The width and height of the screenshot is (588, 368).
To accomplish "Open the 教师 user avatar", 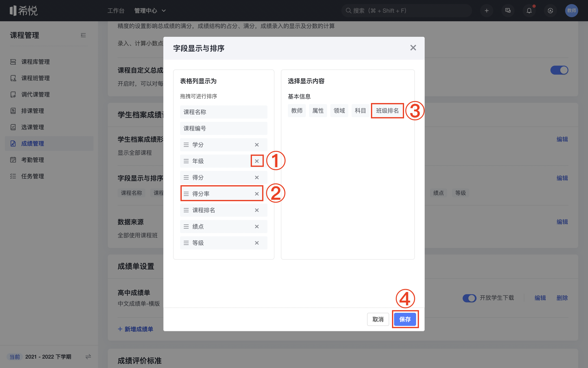I will point(571,11).
